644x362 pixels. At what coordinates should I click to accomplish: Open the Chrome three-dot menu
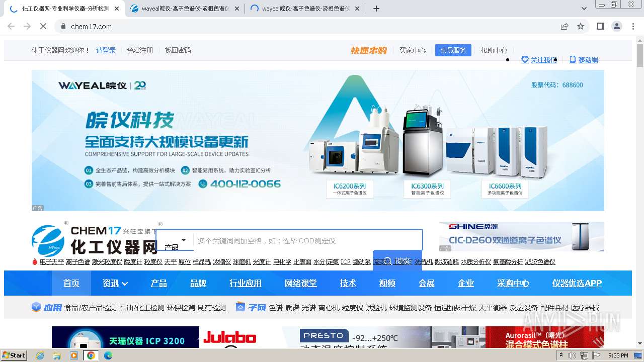tap(633, 26)
